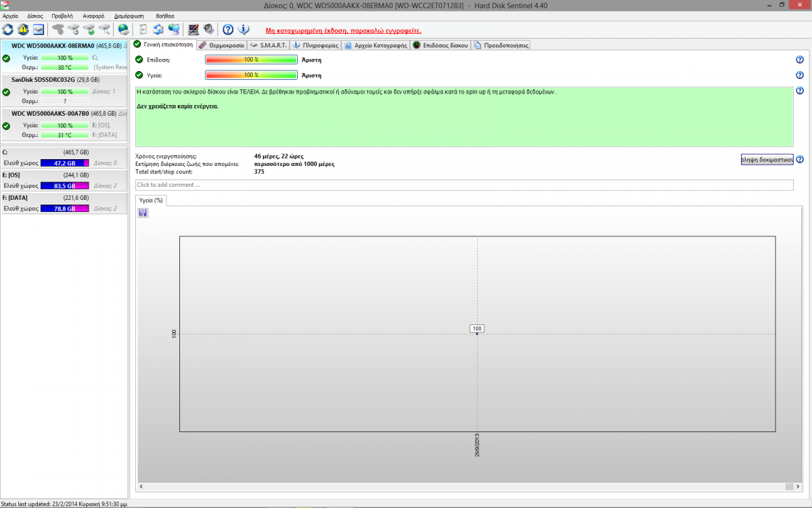812x508 pixels.
Task: Switch to the Θερμοκρασία tab
Action: 221,45
